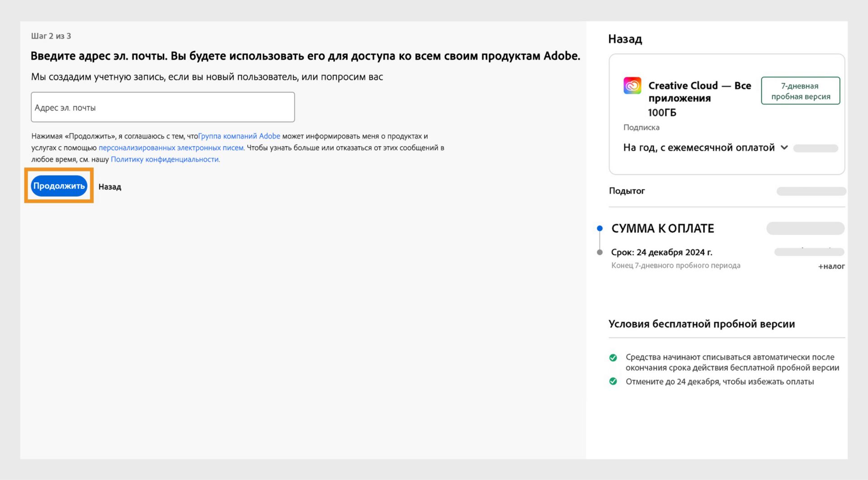Open the Группа компаний Adobe link
Screen dimensions: 868x480
coord(239,136)
